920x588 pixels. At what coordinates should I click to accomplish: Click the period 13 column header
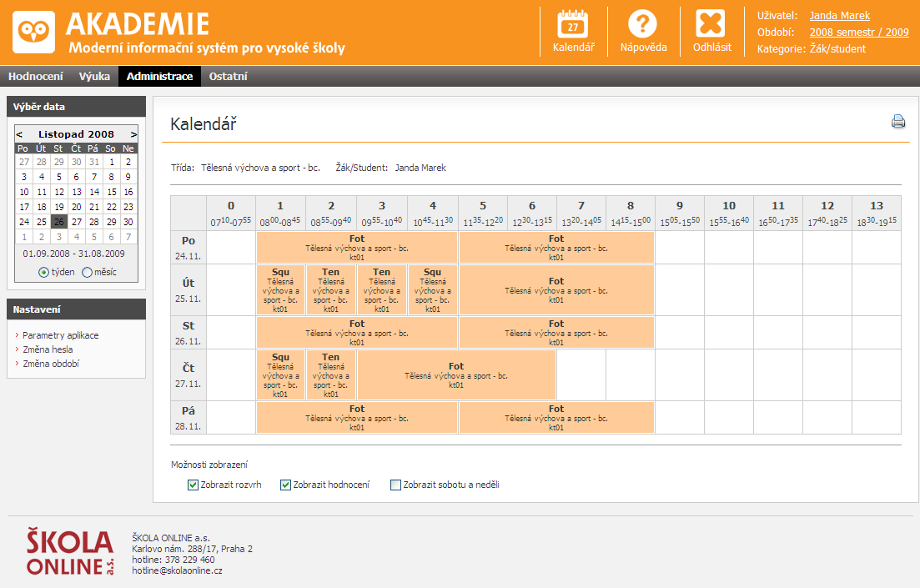877,213
